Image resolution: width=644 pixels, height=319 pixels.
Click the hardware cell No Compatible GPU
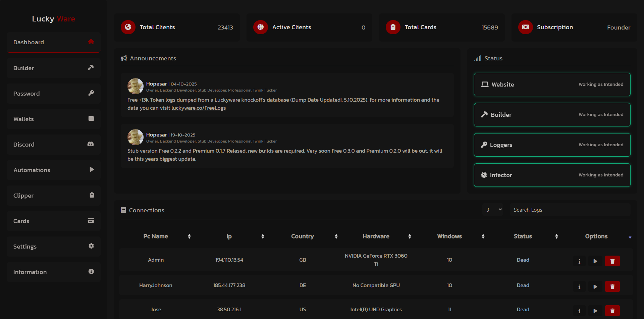coord(376,285)
